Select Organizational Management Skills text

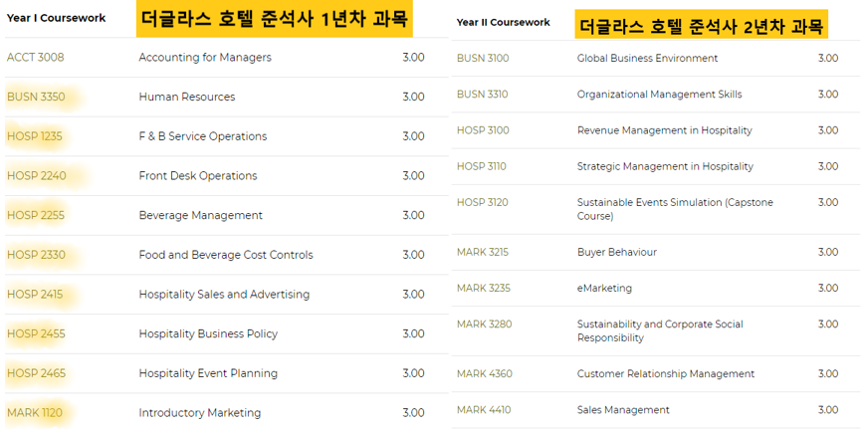click(659, 94)
